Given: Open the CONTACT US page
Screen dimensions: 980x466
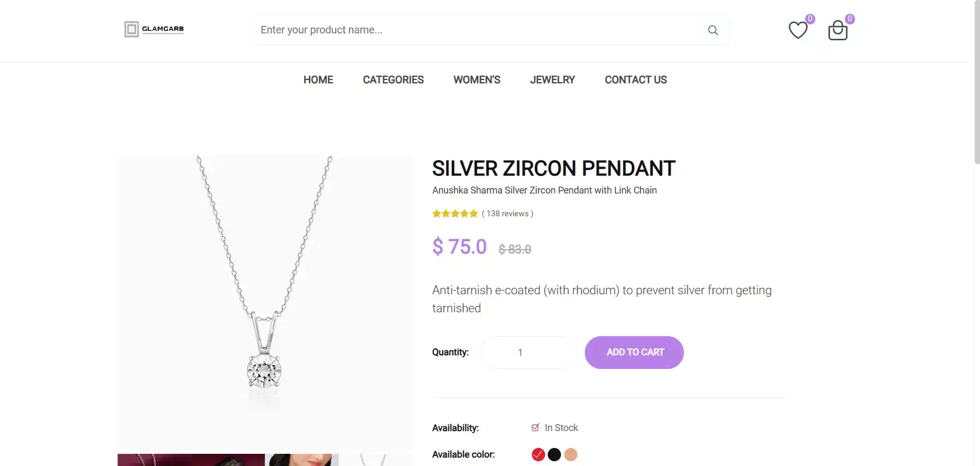Looking at the screenshot, I should (636, 80).
